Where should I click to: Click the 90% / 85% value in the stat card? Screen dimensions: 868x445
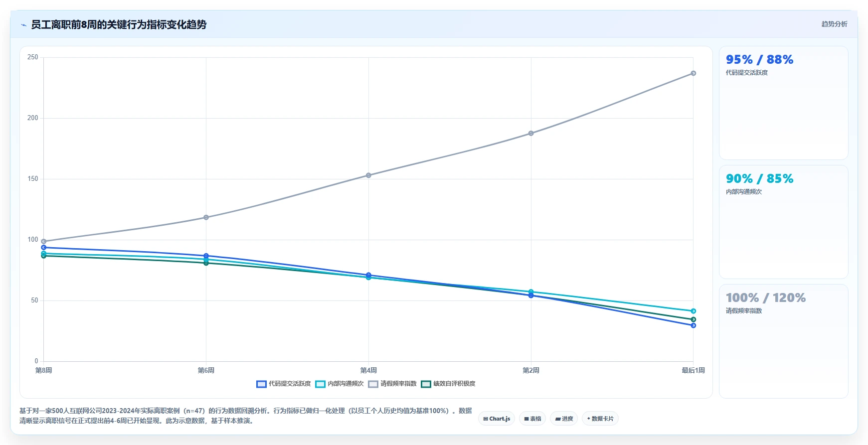point(759,178)
